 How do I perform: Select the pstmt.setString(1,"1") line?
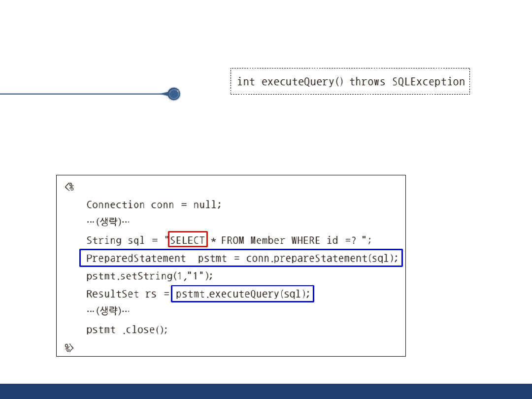[150, 276]
